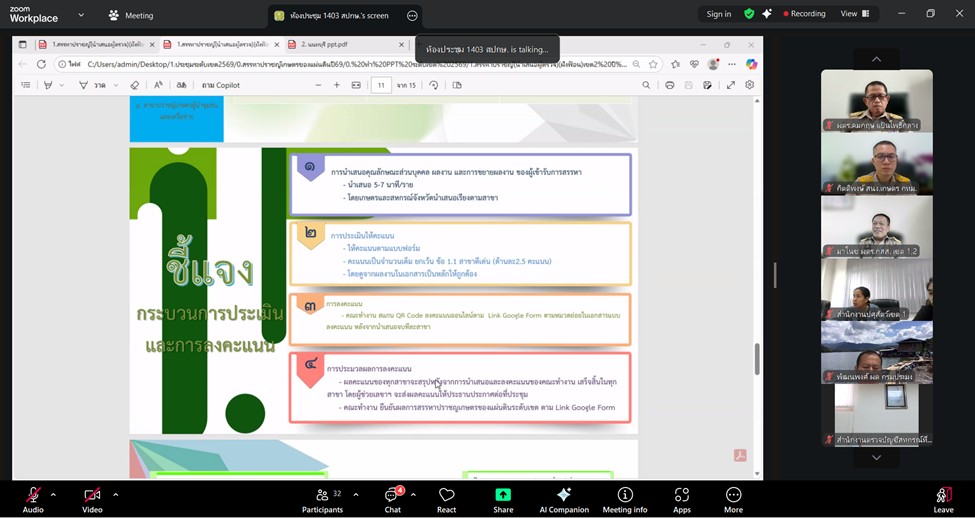975x518 pixels.
Task: Click the PDF page number field
Action: point(381,85)
